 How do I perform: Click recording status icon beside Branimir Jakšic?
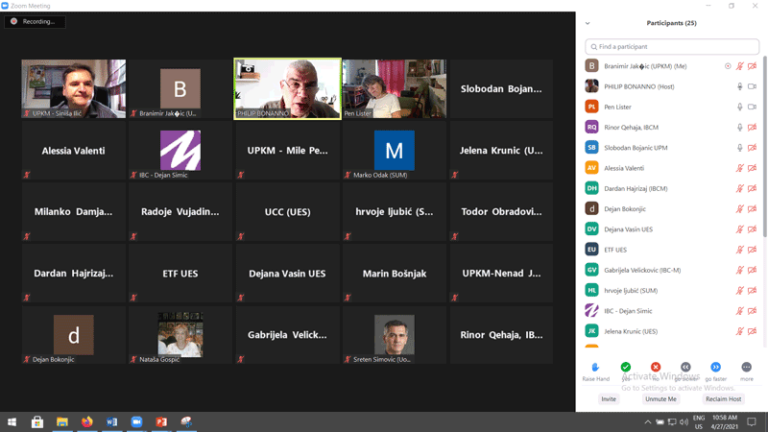[728, 66]
